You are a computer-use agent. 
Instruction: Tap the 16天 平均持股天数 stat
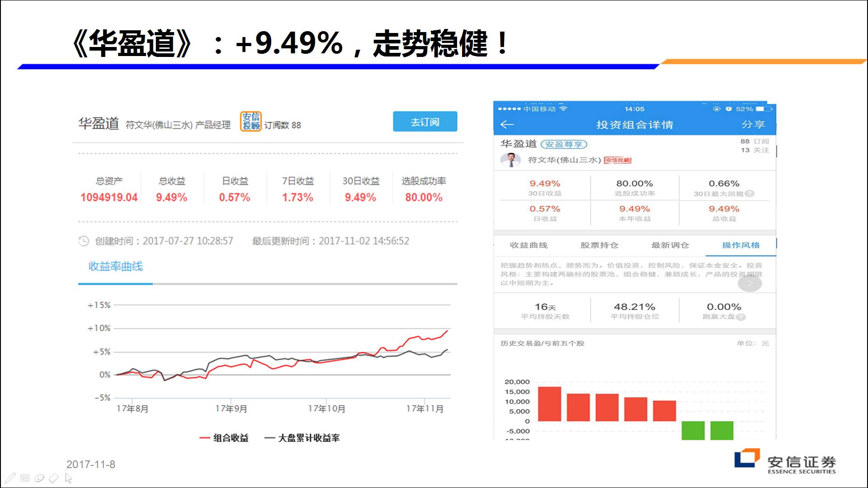click(x=545, y=311)
